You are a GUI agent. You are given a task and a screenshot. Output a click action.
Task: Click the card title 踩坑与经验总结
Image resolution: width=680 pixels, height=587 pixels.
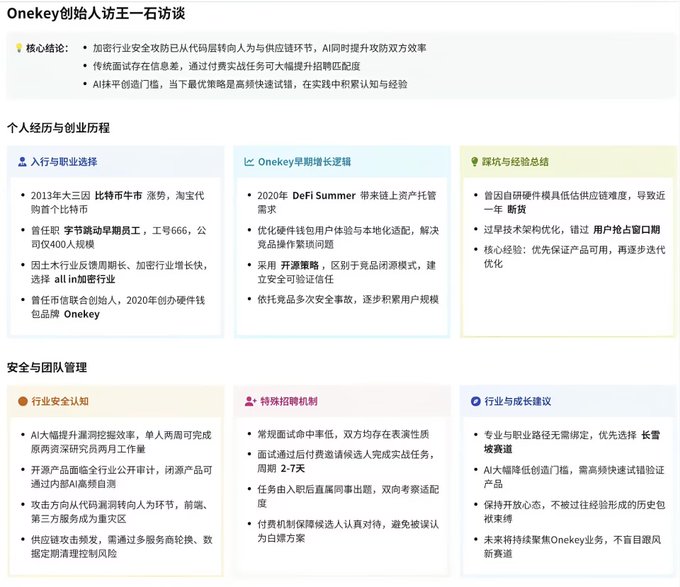[515, 162]
